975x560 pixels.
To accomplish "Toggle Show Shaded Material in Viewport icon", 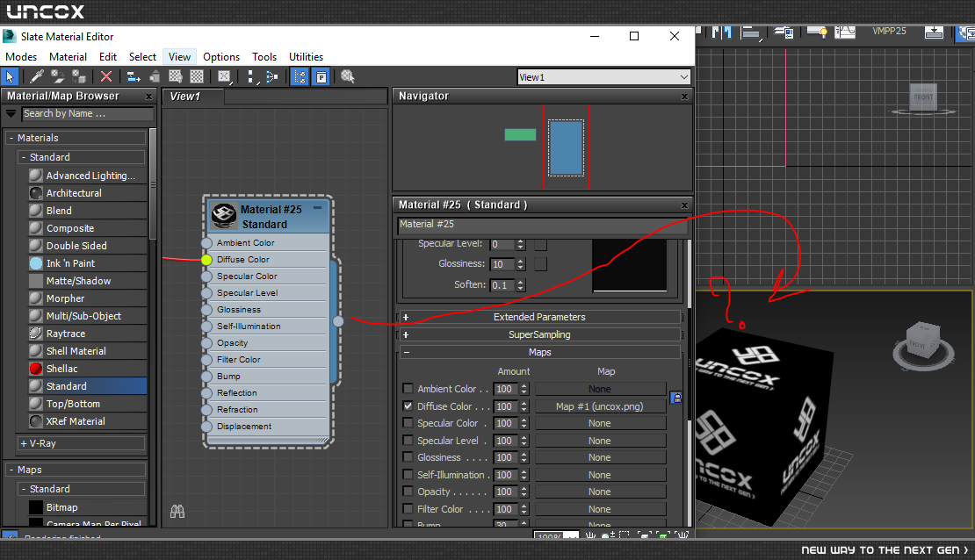I will point(176,77).
